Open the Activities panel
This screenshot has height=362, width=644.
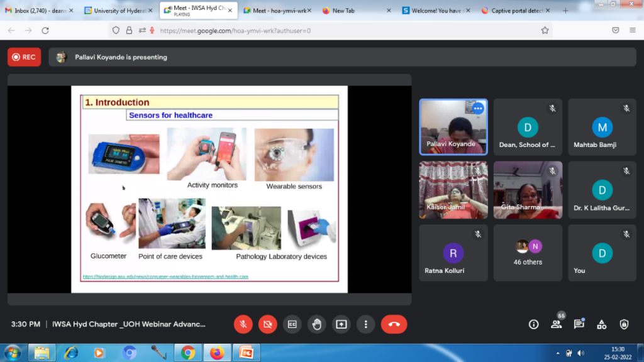(x=601, y=324)
